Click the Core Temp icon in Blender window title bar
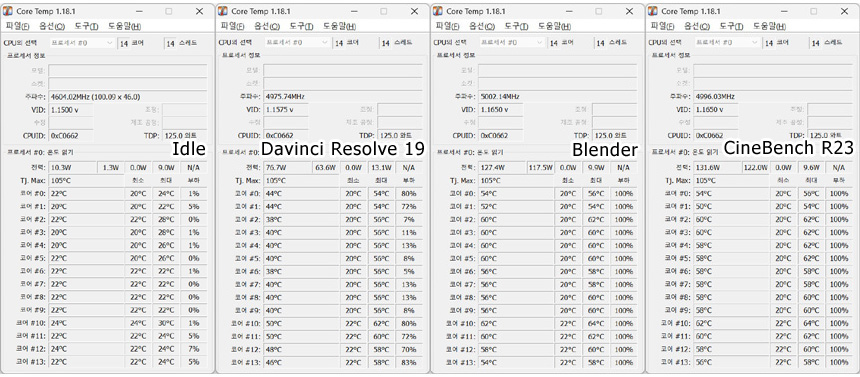 438,12
